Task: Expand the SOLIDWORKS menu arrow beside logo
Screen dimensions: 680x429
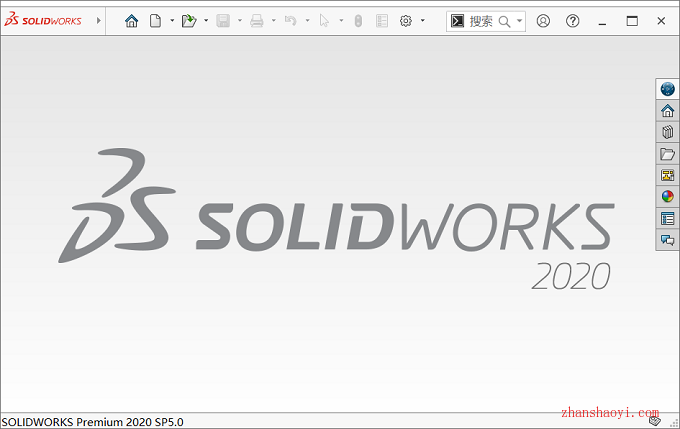Action: pyautogui.click(x=99, y=20)
